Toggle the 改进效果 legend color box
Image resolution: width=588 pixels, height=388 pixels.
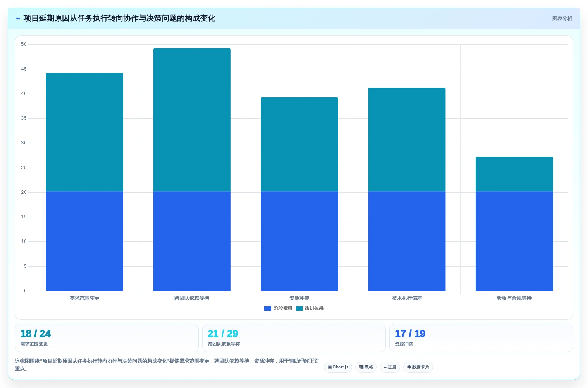coord(299,309)
